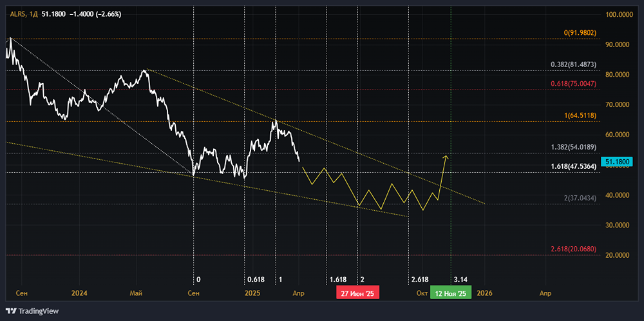Click the ALRS ticker symbol

(18, 14)
